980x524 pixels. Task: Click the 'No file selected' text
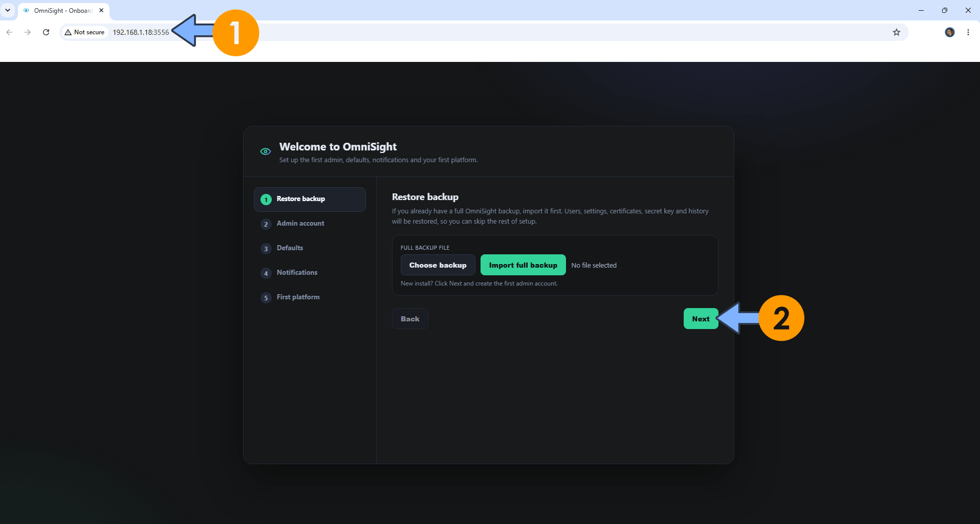point(594,265)
